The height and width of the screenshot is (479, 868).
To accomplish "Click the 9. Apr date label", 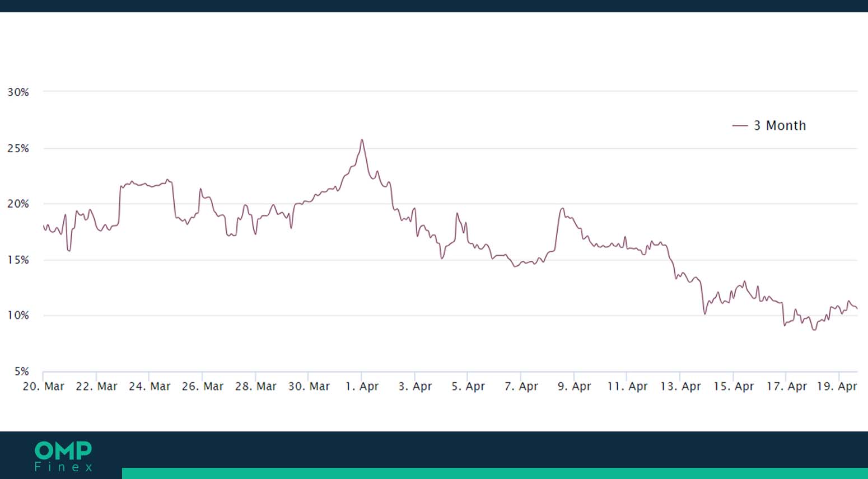I will (574, 387).
